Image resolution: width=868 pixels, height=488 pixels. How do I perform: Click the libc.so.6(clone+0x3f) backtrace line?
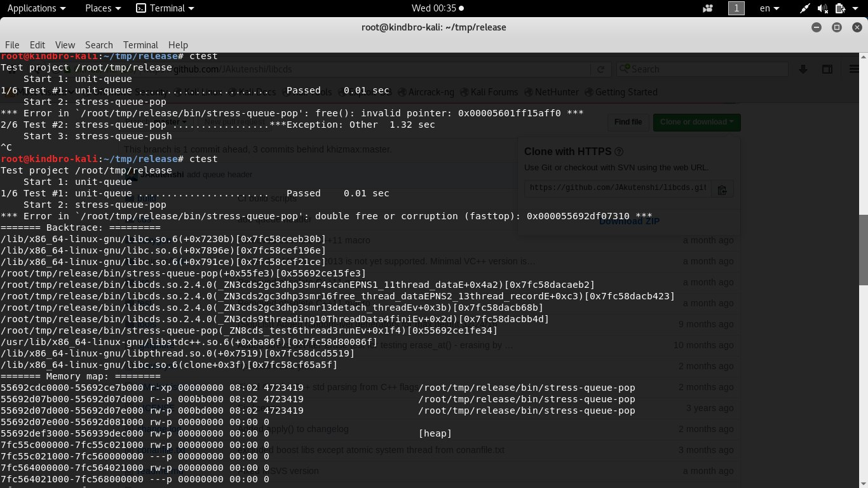click(x=170, y=365)
